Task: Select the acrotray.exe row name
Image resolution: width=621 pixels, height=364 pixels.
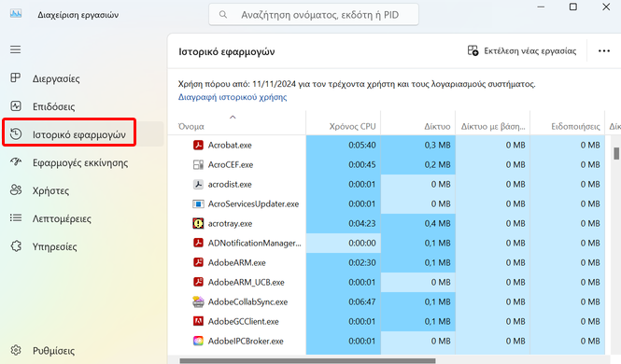Action: click(230, 224)
